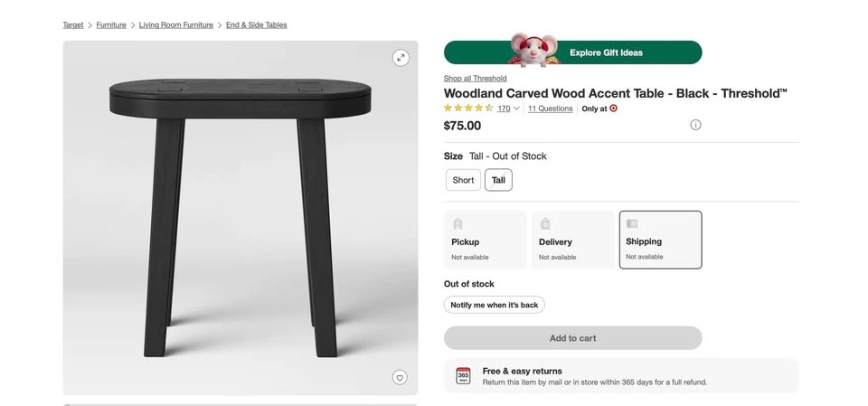This screenshot has height=406, width=868.
Task: Click the heart favorite icon on image
Action: (400, 377)
